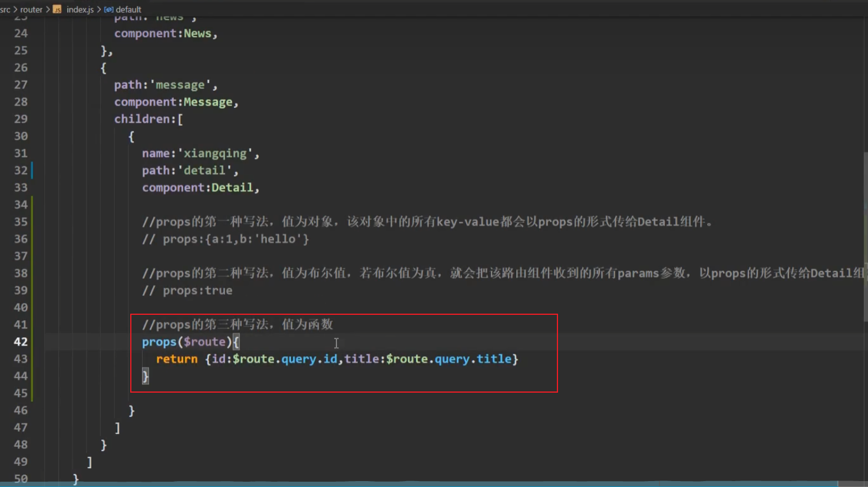The image size is (868, 487).
Task: Click line number 30 in gutter
Action: [x=21, y=136]
